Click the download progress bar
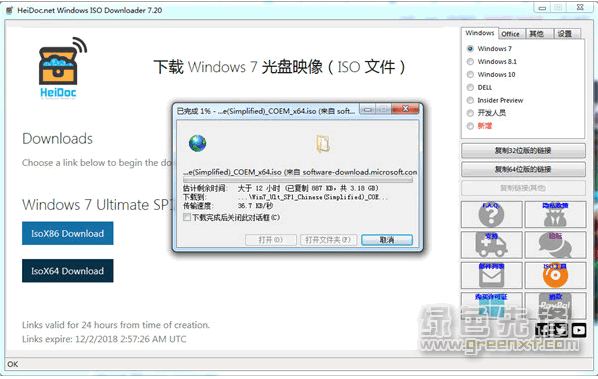The image size is (598, 379). 298,180
